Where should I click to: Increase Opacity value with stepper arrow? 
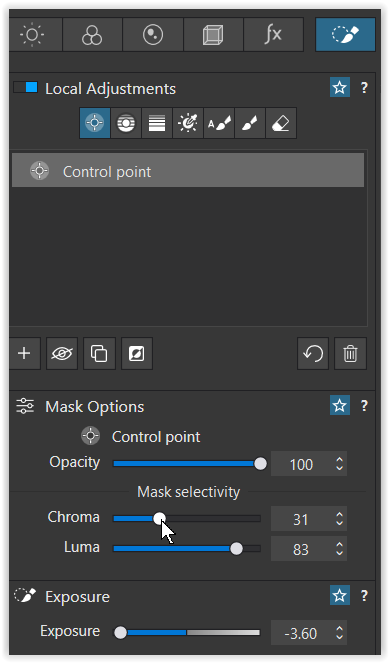point(339,460)
